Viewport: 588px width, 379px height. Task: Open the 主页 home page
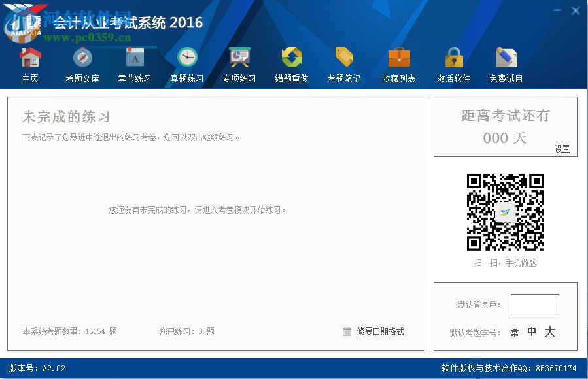pos(29,65)
